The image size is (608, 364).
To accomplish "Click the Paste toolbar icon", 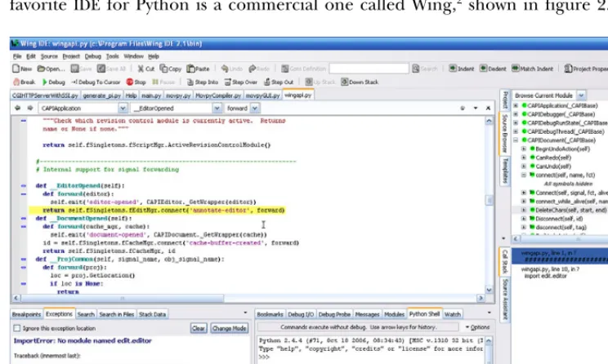I will coord(190,69).
